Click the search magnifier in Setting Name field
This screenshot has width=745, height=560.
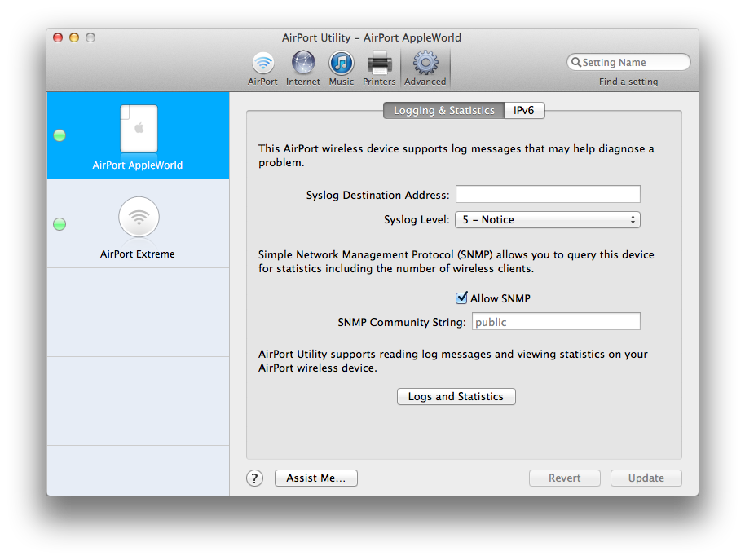(x=575, y=62)
